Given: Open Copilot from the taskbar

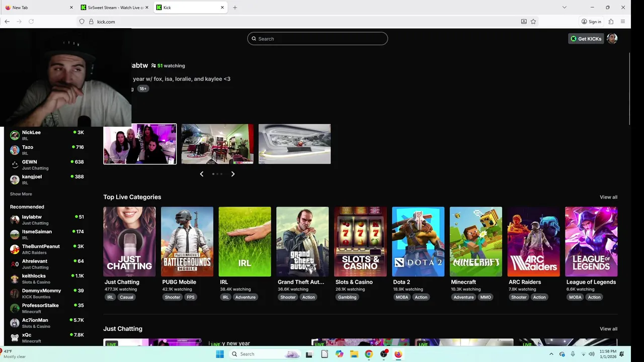Looking at the screenshot, I should 340,354.
